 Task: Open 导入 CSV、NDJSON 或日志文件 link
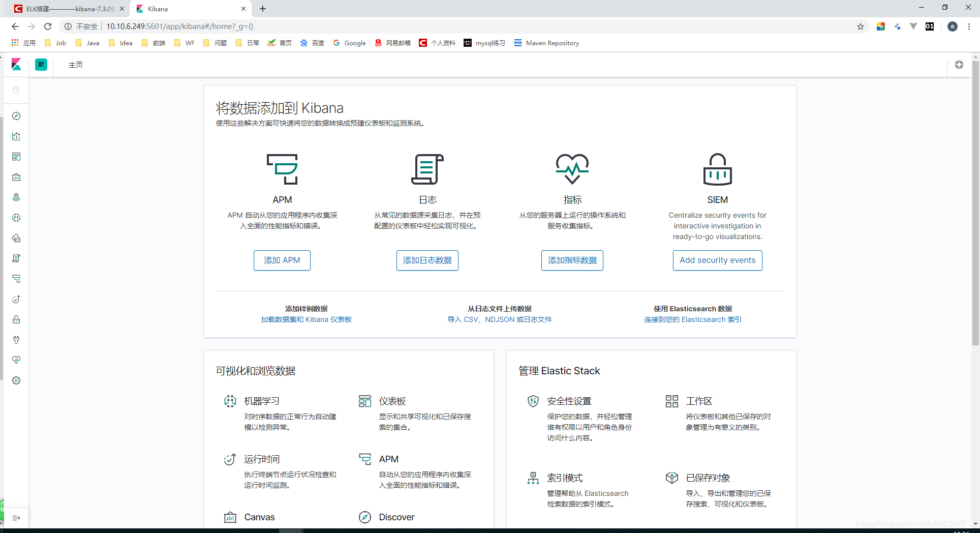pos(500,319)
